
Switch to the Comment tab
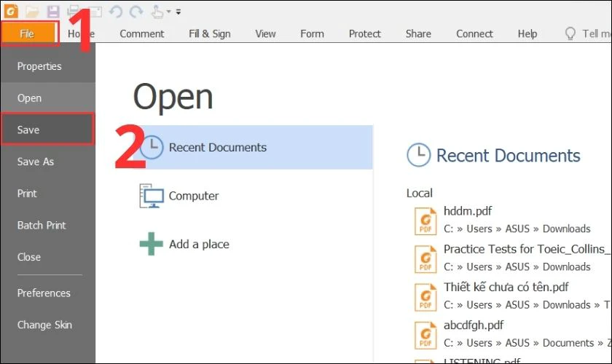click(x=141, y=34)
